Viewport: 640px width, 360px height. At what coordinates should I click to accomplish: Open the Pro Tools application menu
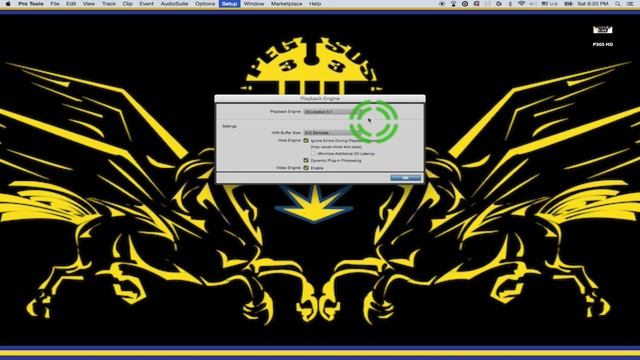31,4
